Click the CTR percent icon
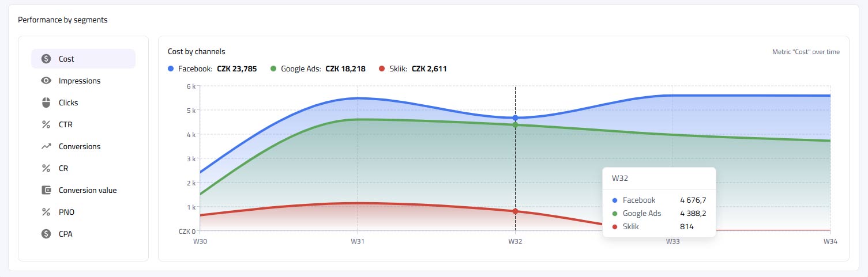 click(46, 124)
